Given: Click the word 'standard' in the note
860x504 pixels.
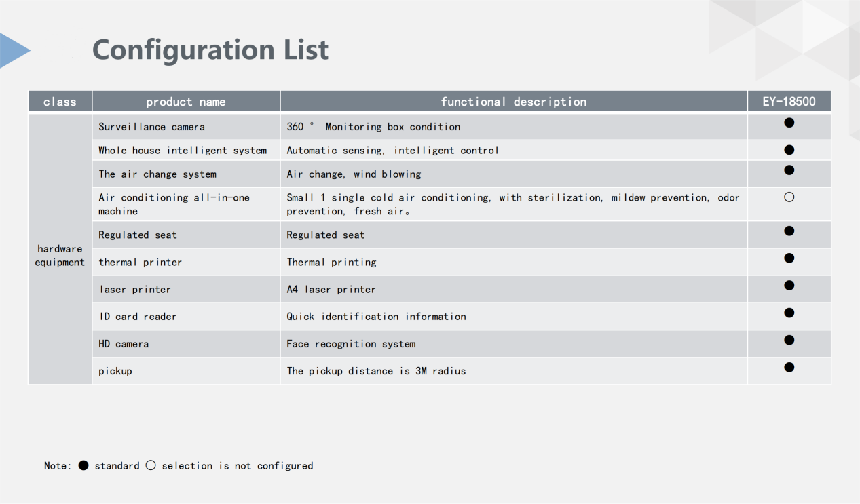Looking at the screenshot, I should (x=117, y=466).
